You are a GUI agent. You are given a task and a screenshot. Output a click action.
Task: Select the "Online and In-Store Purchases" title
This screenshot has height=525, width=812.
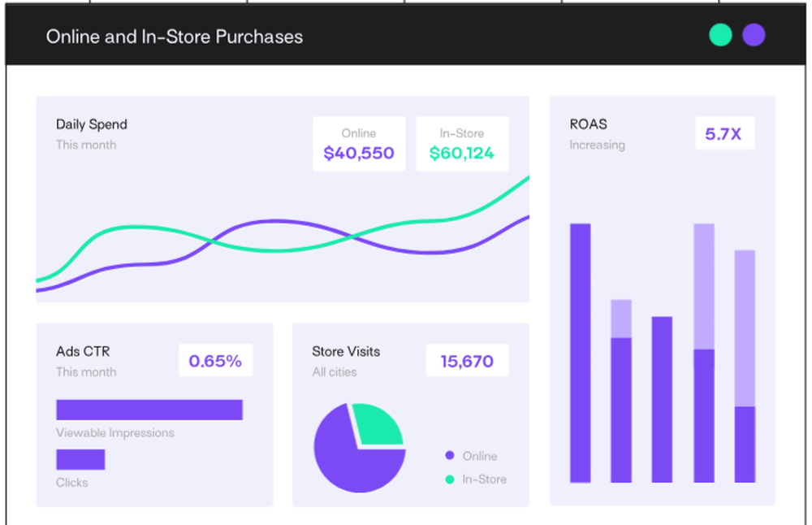point(175,37)
